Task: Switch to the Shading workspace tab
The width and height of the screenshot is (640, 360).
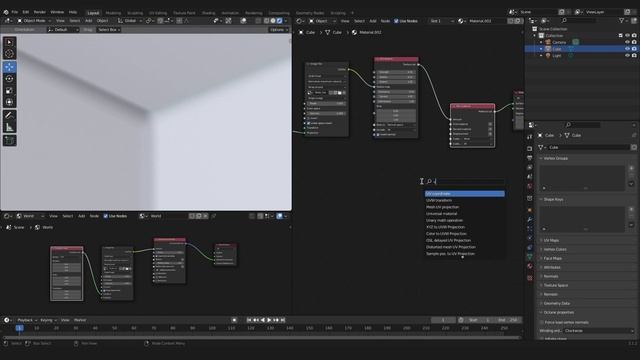Action: 208,13
